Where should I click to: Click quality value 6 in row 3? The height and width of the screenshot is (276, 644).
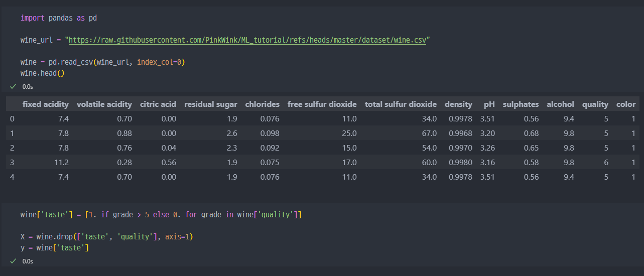[606, 163]
